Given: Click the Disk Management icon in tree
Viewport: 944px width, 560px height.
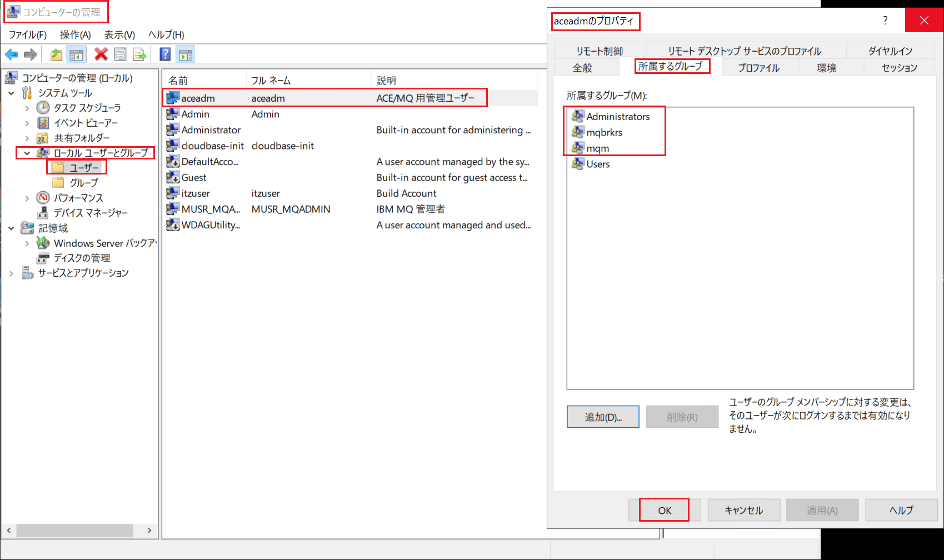Looking at the screenshot, I should (x=43, y=258).
